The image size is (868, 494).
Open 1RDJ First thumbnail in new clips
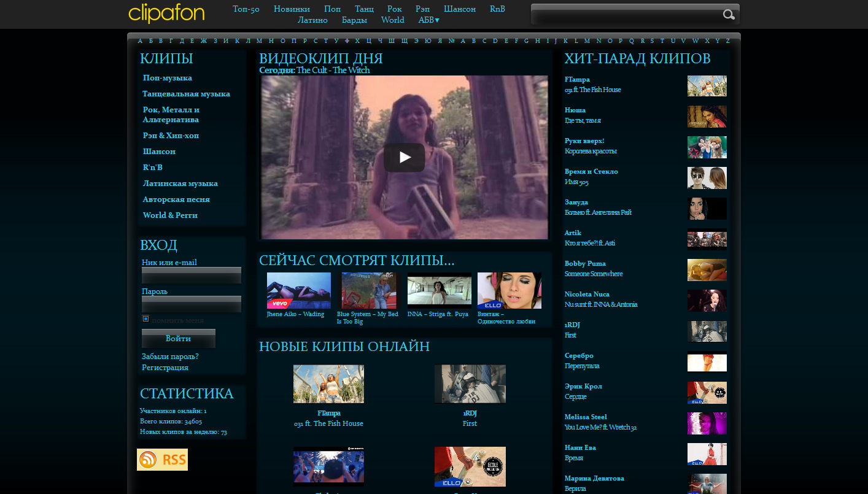click(x=470, y=384)
